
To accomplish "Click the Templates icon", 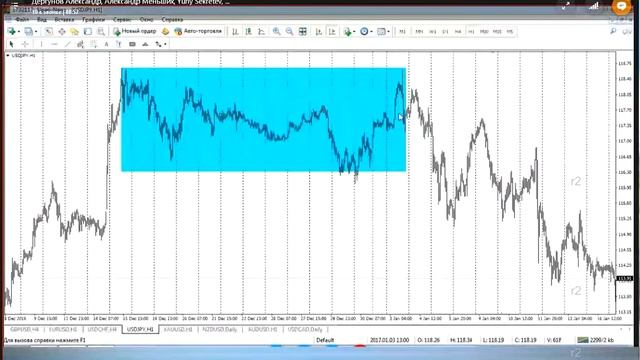I will tap(381, 31).
